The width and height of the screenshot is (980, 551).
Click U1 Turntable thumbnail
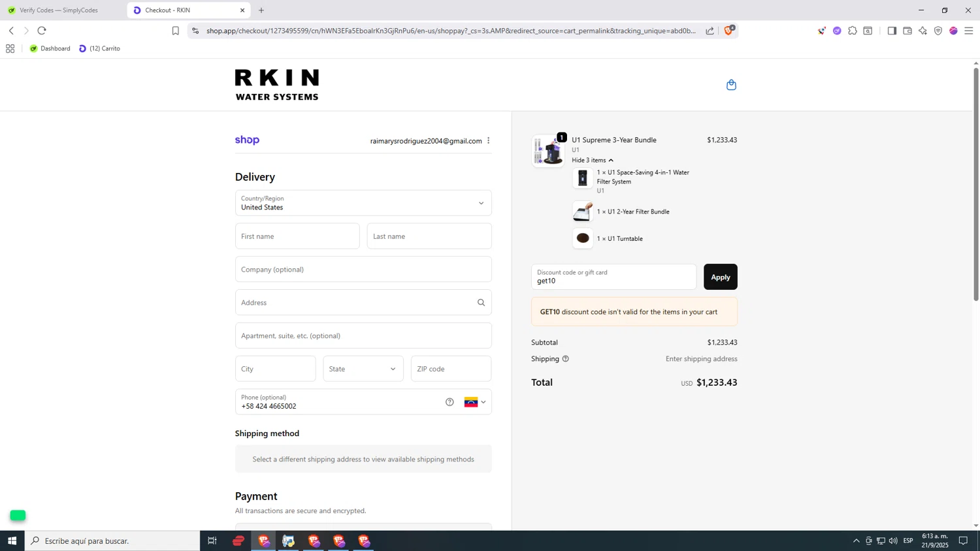click(x=583, y=238)
